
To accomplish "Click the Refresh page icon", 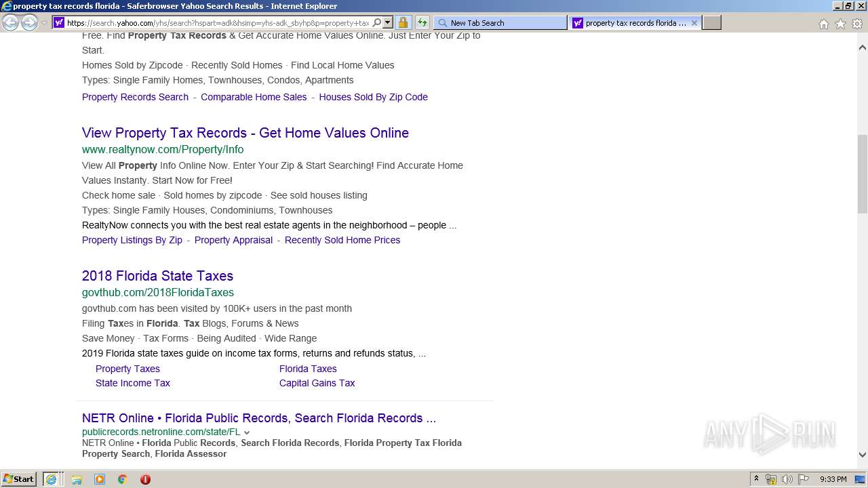I will (422, 22).
